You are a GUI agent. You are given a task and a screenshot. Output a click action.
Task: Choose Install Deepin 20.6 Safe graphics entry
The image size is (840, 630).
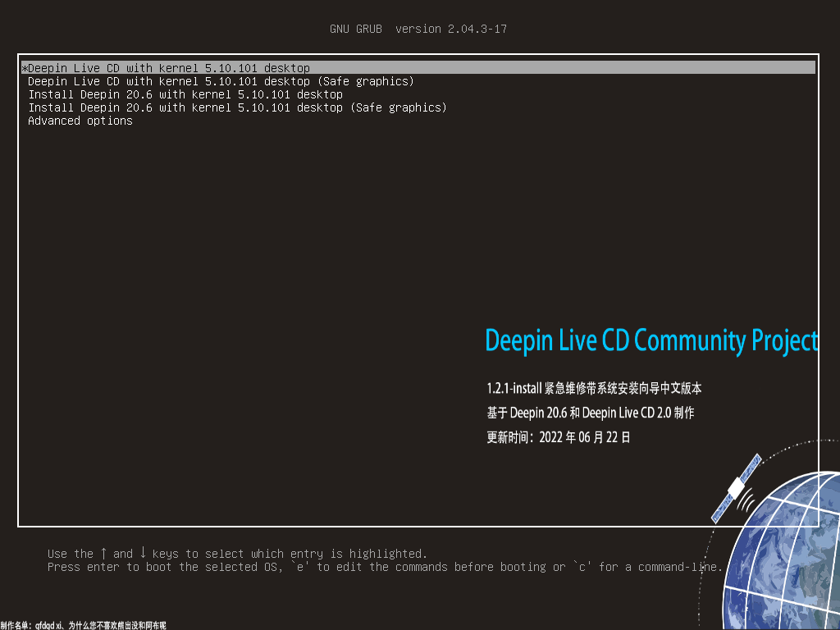pos(238,107)
